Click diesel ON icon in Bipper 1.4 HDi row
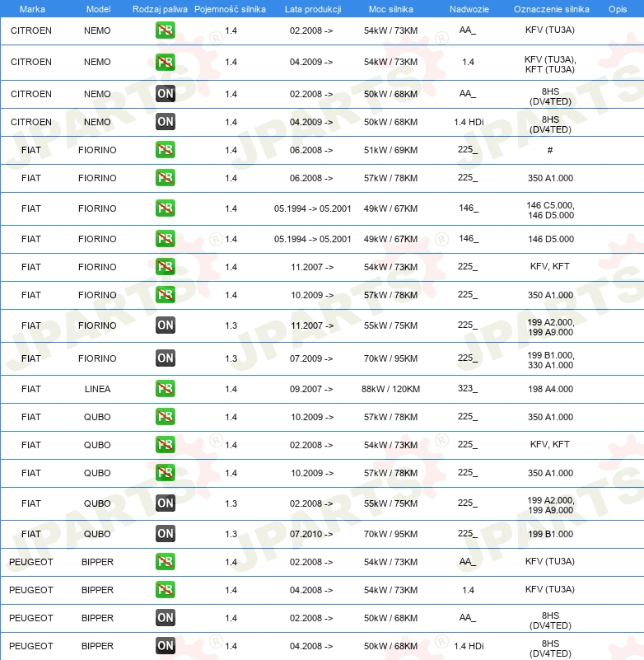Image resolution: width=644 pixels, height=660 pixels. click(165, 645)
